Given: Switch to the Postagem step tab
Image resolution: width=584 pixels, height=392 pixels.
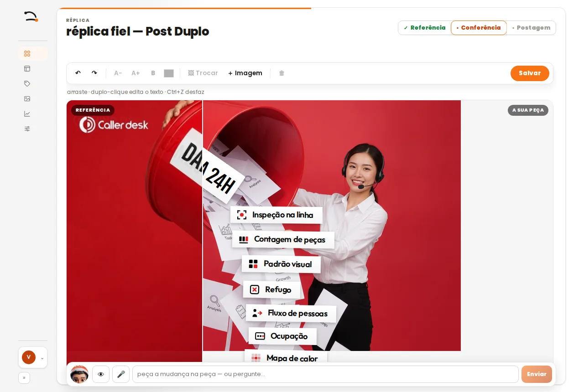Looking at the screenshot, I should 532,28.
